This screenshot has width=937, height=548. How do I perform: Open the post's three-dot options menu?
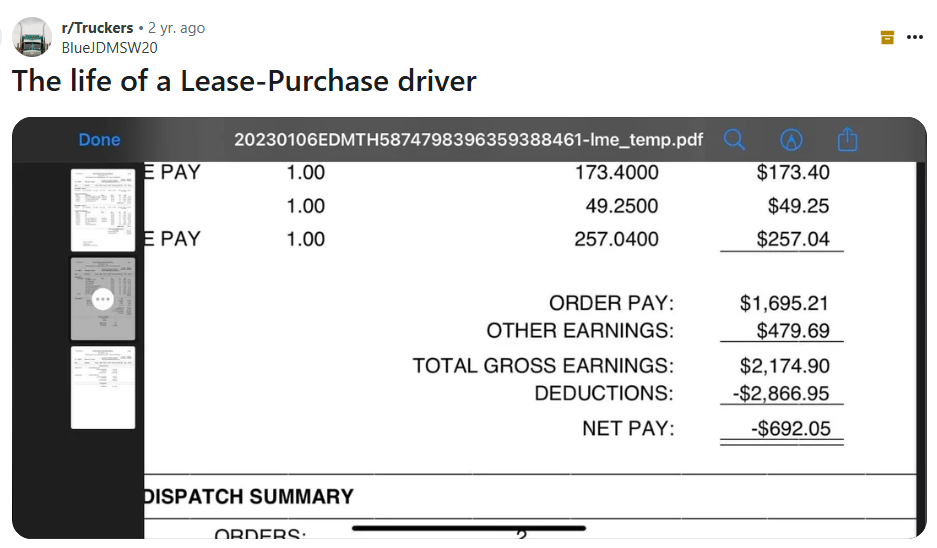(914, 38)
